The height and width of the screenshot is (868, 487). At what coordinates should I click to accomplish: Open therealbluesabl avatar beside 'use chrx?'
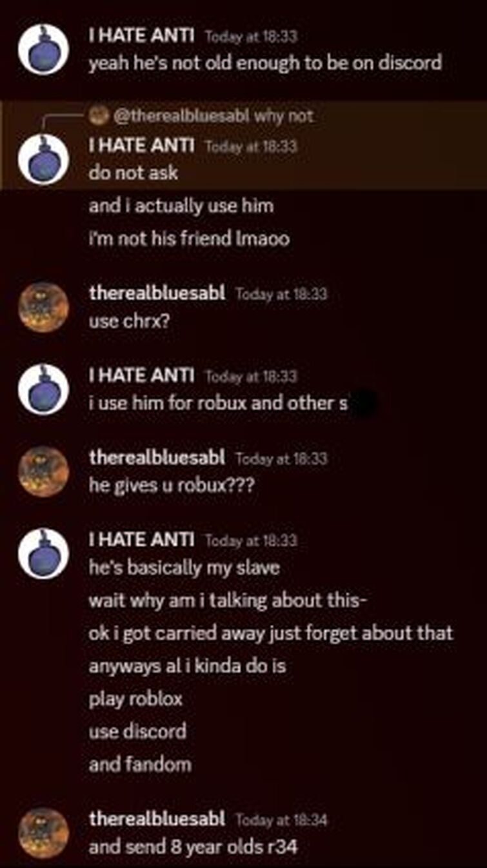point(43,307)
